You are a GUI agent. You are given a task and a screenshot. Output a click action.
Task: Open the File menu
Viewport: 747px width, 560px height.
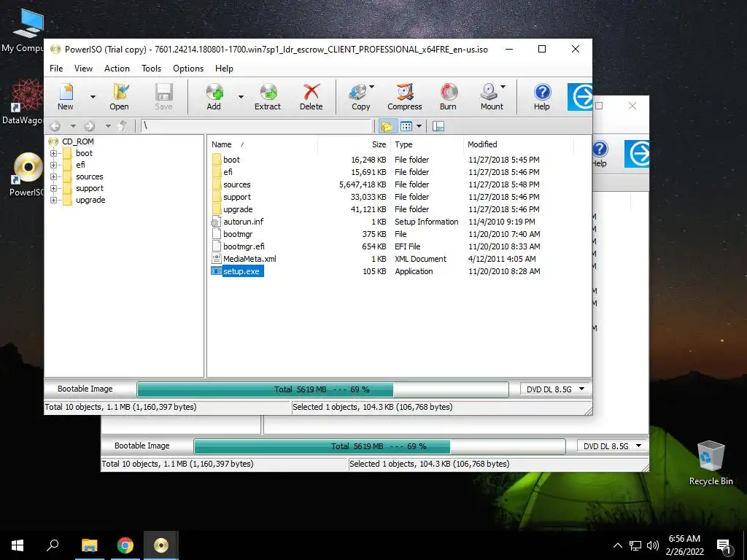pyautogui.click(x=56, y=69)
